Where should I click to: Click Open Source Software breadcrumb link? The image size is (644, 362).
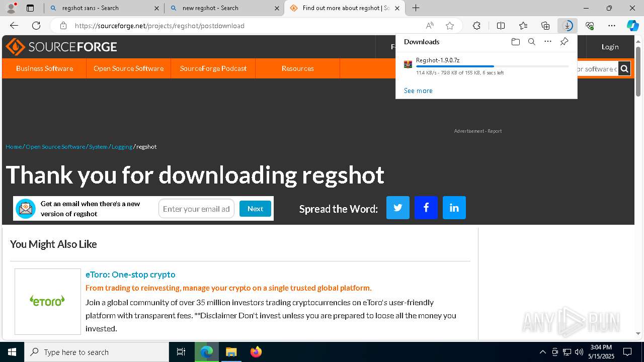(x=55, y=147)
